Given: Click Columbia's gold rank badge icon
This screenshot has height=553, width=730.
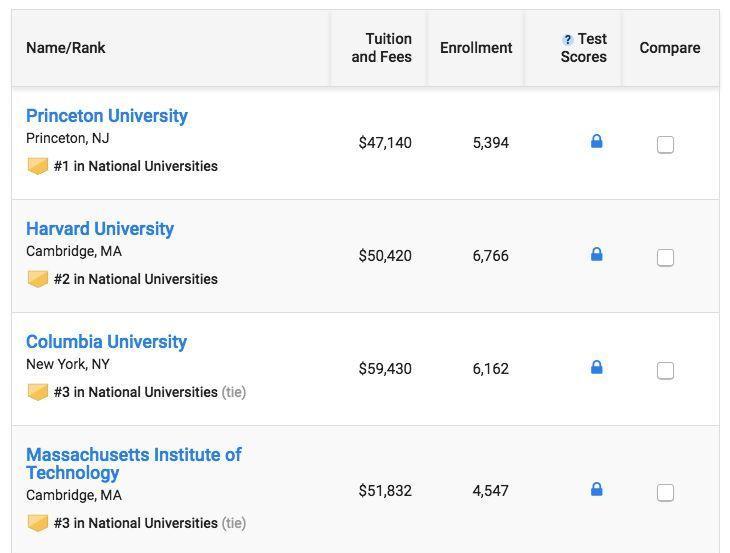Looking at the screenshot, I should (x=38, y=392).
